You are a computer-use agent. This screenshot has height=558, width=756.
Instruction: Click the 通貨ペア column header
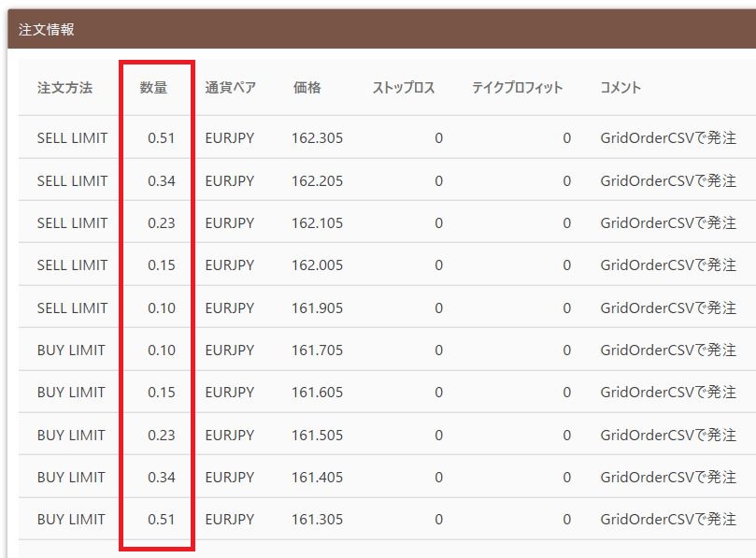pos(230,87)
